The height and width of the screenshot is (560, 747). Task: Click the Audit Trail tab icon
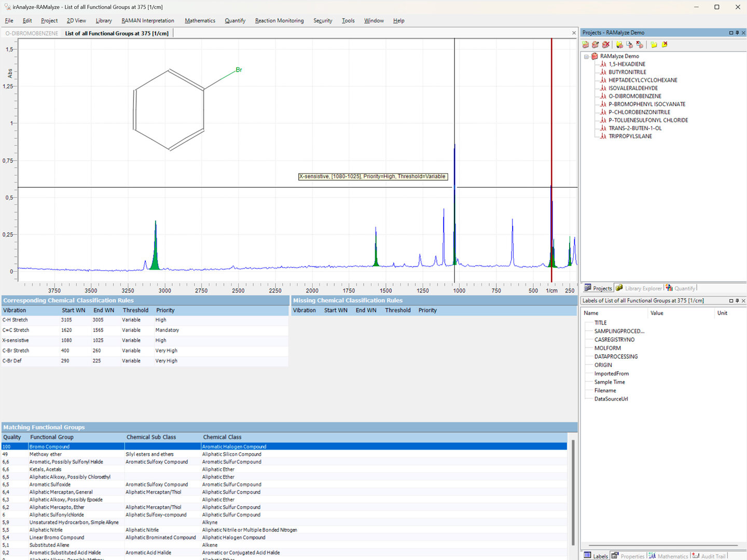tap(696, 556)
